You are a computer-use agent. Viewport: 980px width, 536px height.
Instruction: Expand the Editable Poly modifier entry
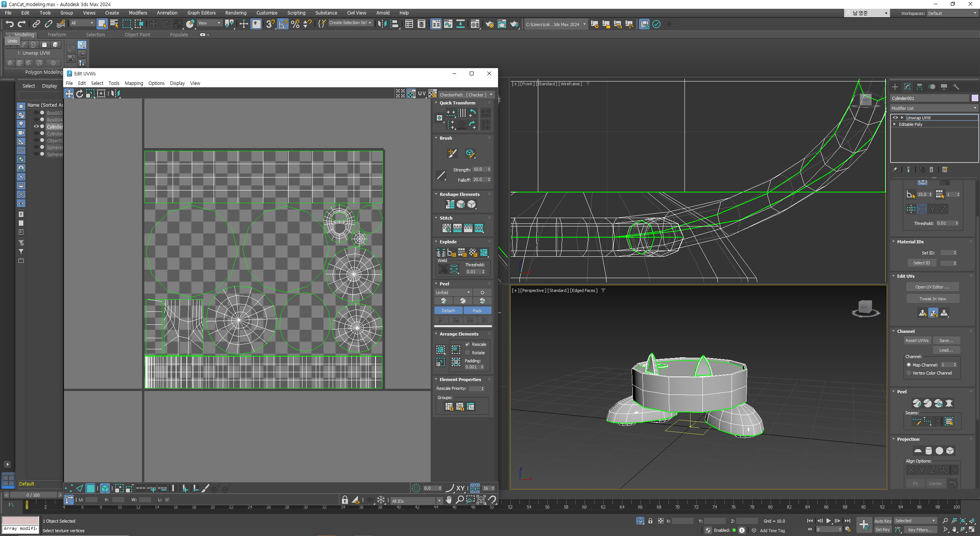[x=895, y=124]
